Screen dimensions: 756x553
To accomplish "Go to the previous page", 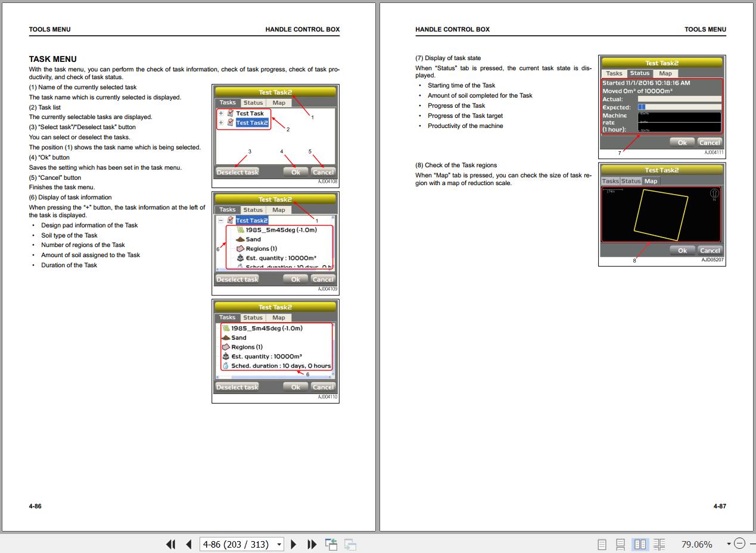I will point(189,544).
